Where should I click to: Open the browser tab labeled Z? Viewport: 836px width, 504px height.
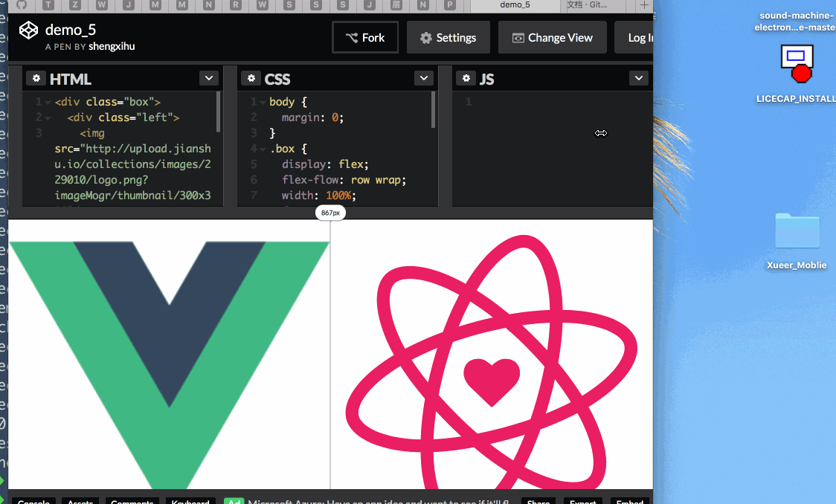tap(74, 4)
